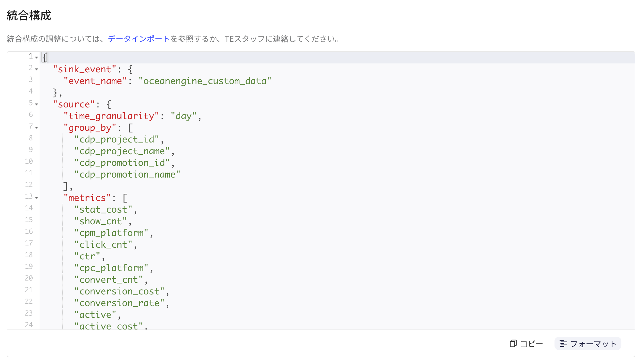
Task: Click the "cpc_platform" metric
Action: pos(111,268)
